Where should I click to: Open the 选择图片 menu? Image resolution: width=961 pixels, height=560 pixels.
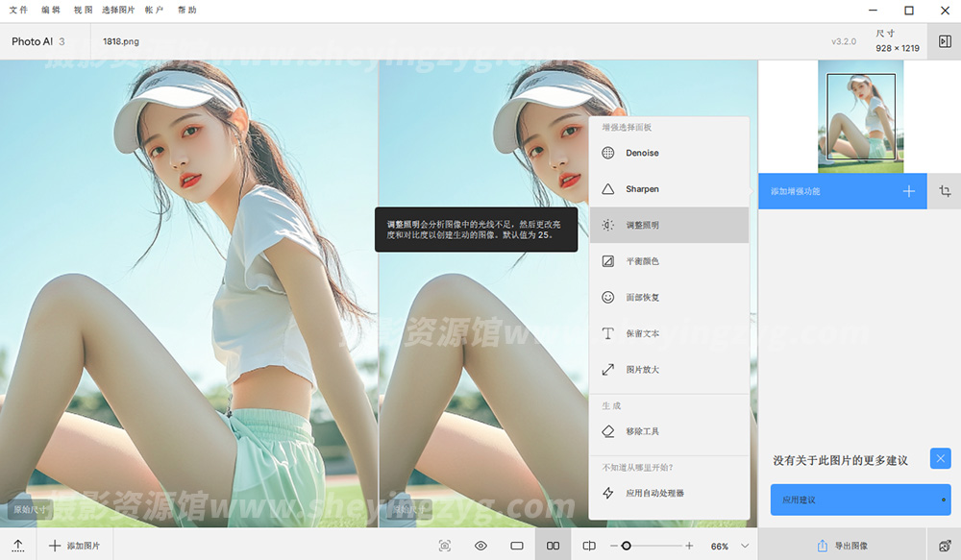(x=118, y=10)
